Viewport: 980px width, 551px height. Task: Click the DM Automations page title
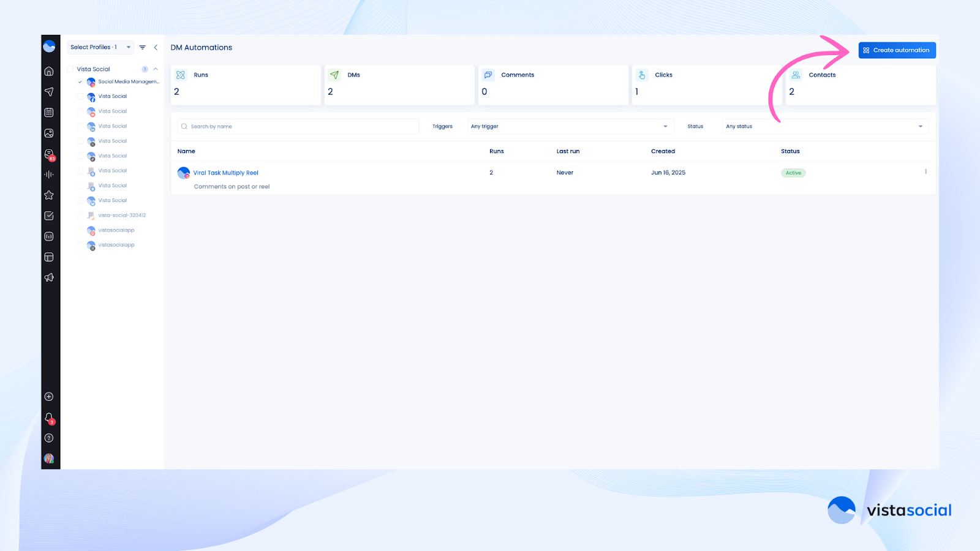click(x=202, y=48)
